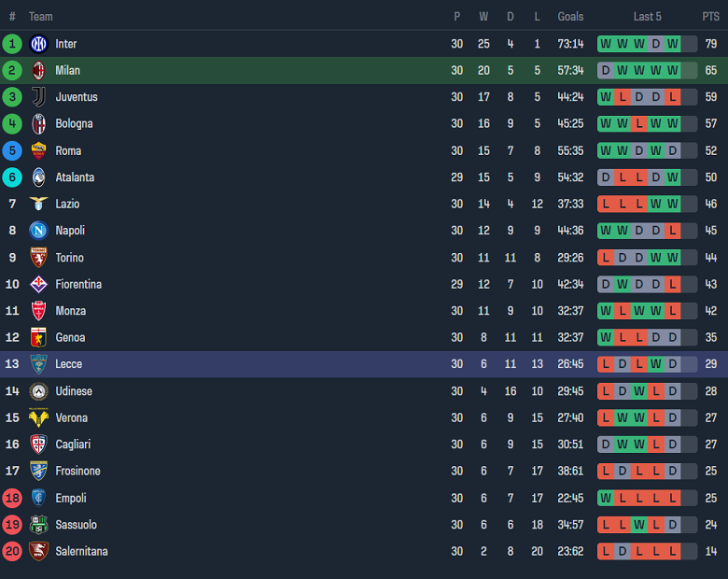Click the Fiorentina club crest icon
This screenshot has width=728, height=579.
[x=38, y=284]
